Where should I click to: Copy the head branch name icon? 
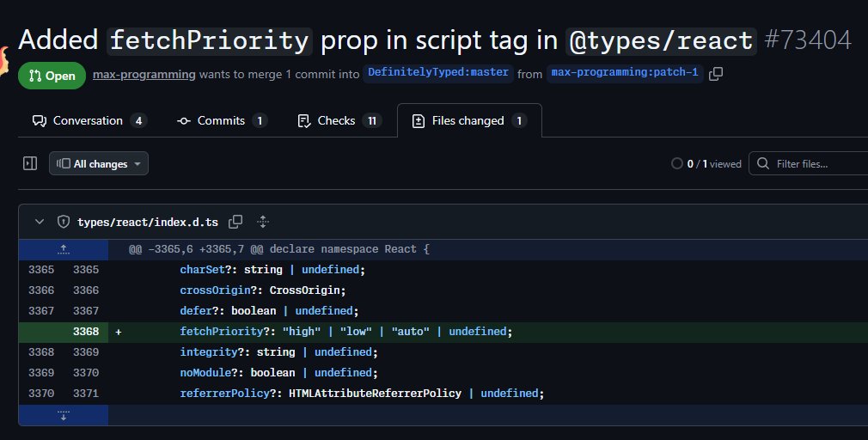pos(716,74)
